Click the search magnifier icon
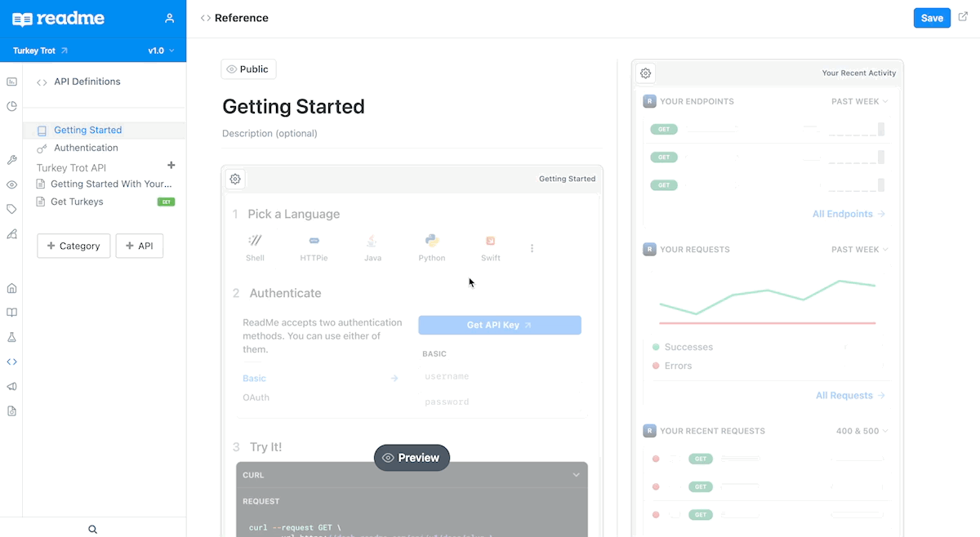980x537 pixels. click(93, 530)
